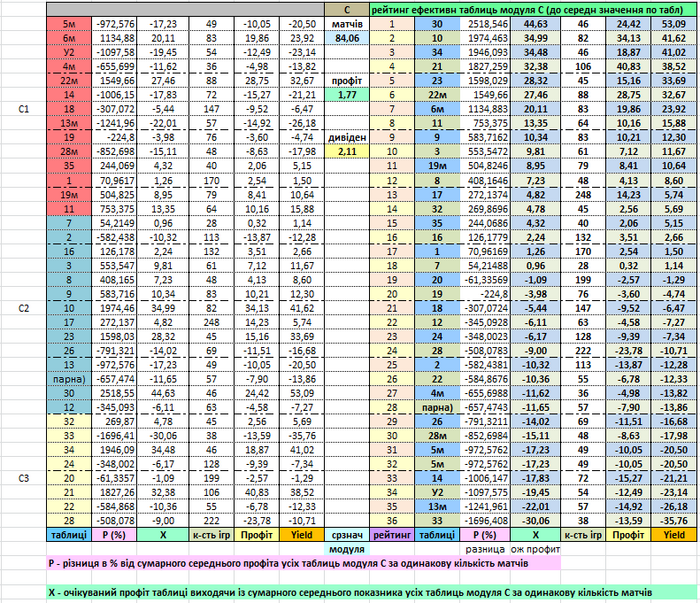Click the rating cell with value -1241,961

point(485,507)
